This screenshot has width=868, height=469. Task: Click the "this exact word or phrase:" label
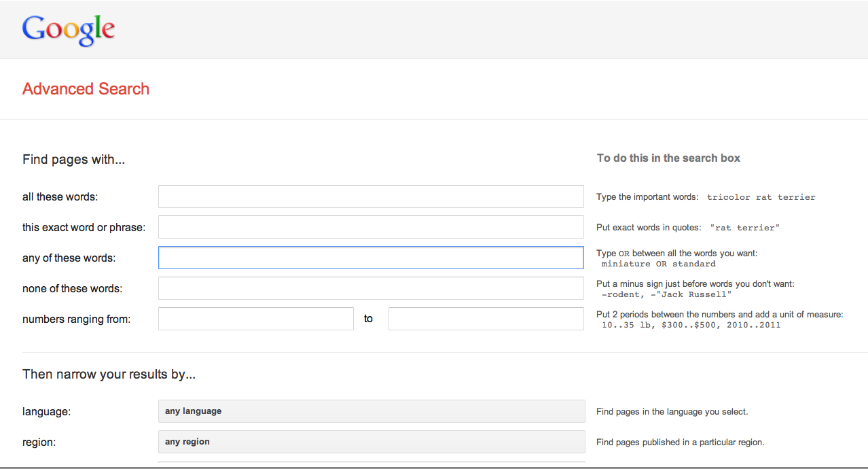pyautogui.click(x=84, y=228)
